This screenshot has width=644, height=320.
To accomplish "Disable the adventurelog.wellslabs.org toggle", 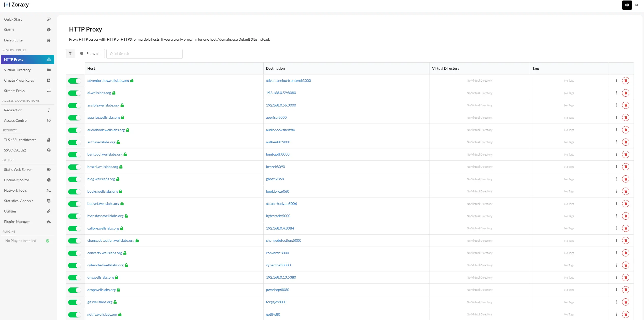I will (75, 81).
